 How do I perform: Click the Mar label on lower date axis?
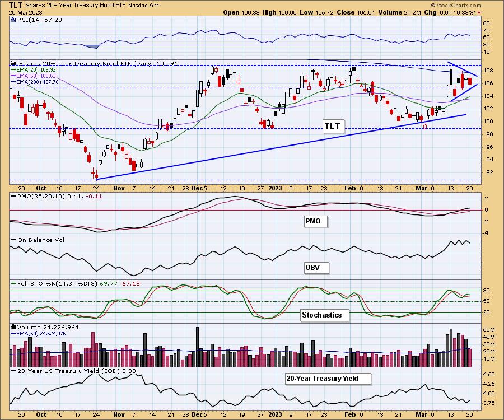click(x=421, y=414)
